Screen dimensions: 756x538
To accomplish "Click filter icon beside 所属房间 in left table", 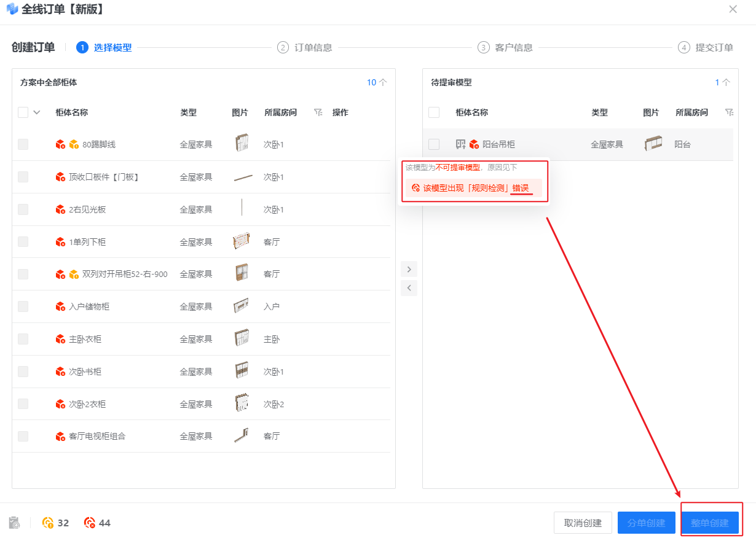I will click(x=318, y=112).
